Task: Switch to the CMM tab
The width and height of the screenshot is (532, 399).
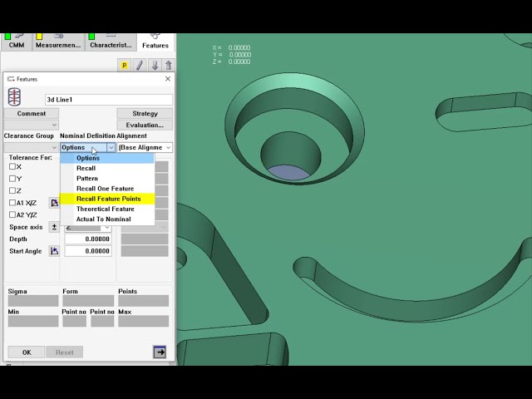Action: click(17, 42)
